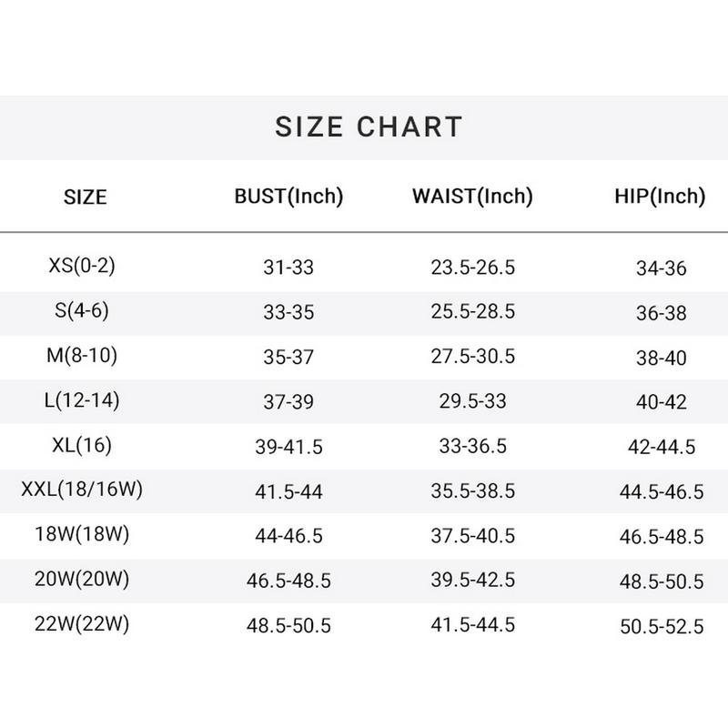Click the SIZE CHART title

[369, 126]
